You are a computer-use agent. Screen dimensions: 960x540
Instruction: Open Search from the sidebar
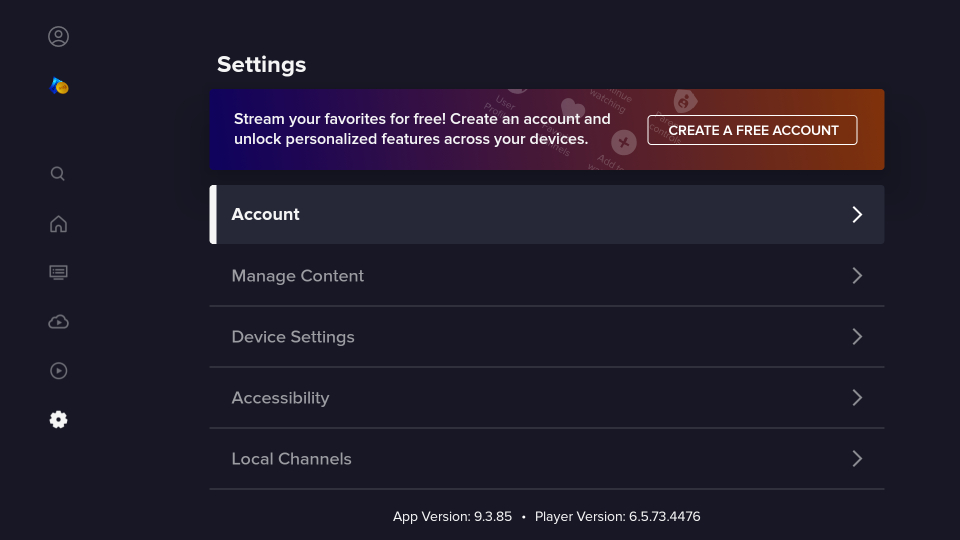(58, 174)
